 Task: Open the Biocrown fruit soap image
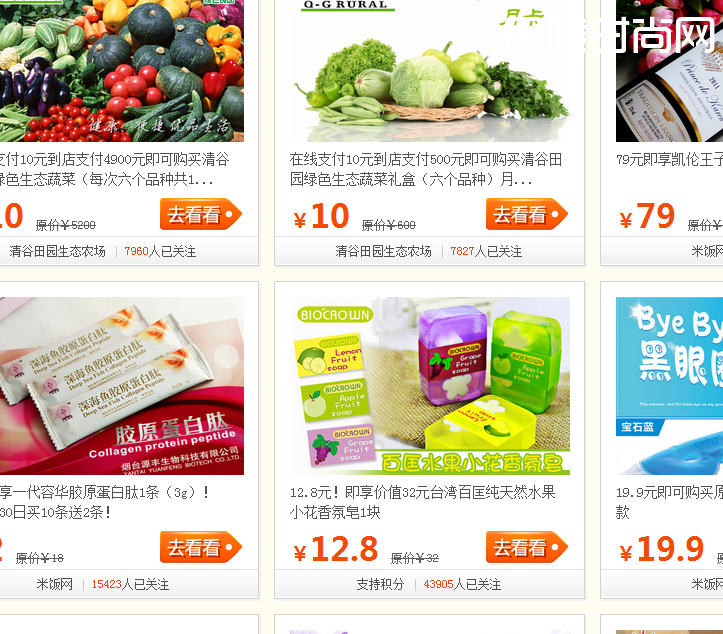[430, 386]
